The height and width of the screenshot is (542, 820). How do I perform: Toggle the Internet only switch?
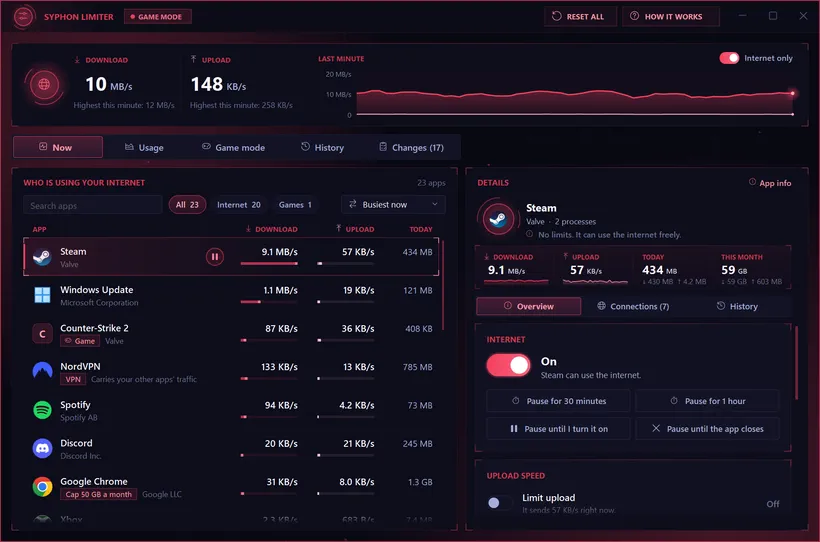click(729, 58)
